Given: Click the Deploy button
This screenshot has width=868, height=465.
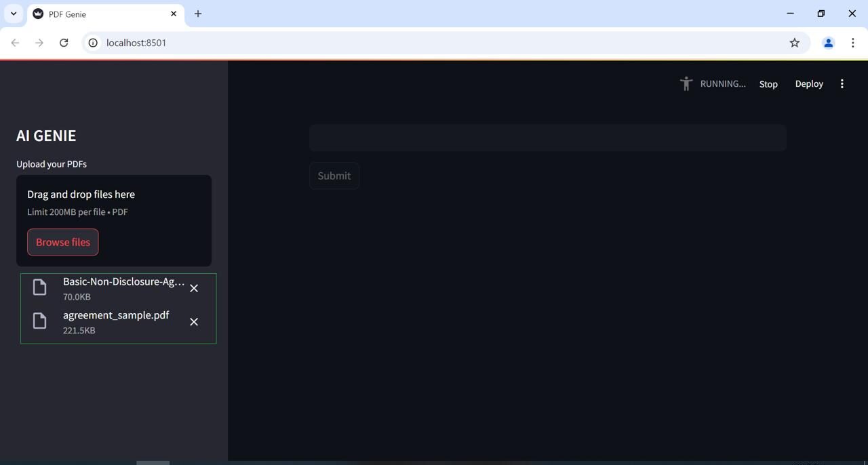Looking at the screenshot, I should 809,84.
